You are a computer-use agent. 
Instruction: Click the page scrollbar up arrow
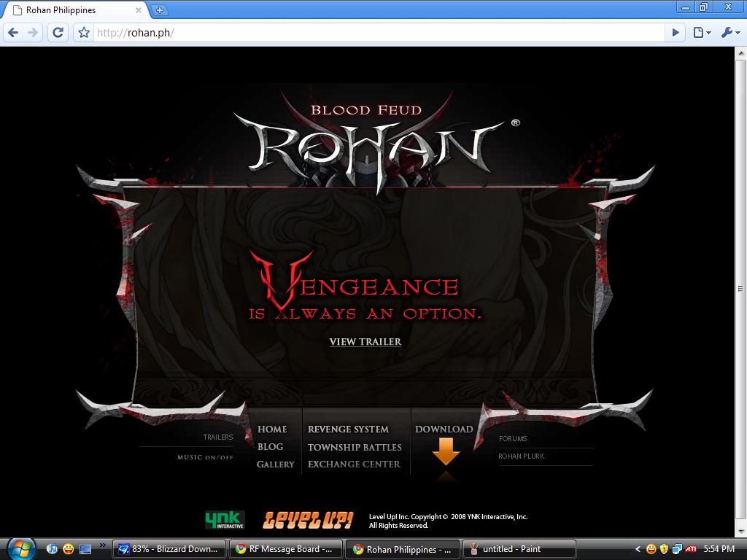coord(741,53)
